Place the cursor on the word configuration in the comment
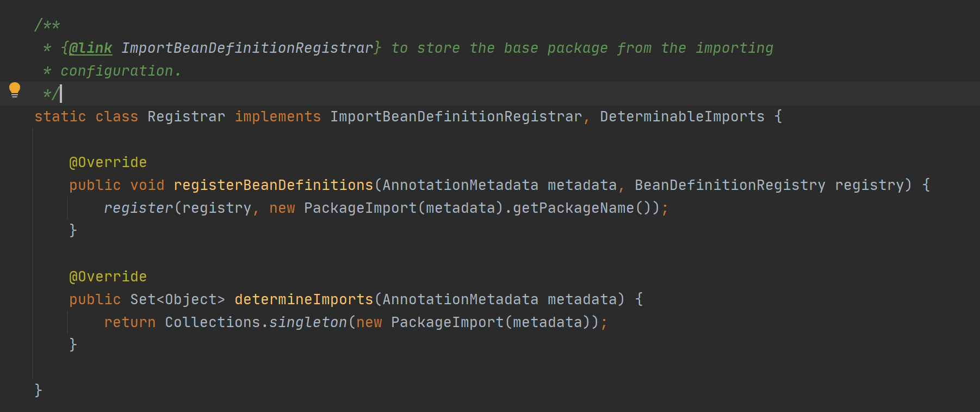The image size is (980, 412). 116,71
